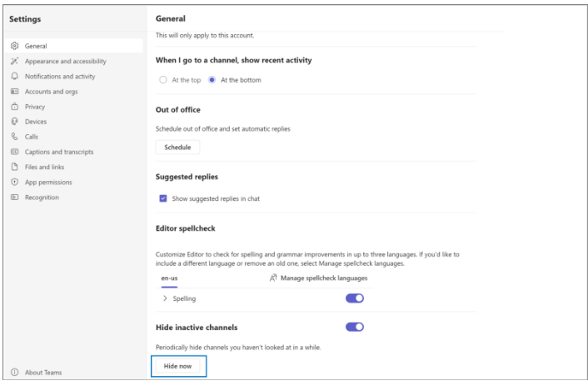Screen dimensions: 588x381
Task: Open Captions and transcripts settings
Action: (58, 152)
